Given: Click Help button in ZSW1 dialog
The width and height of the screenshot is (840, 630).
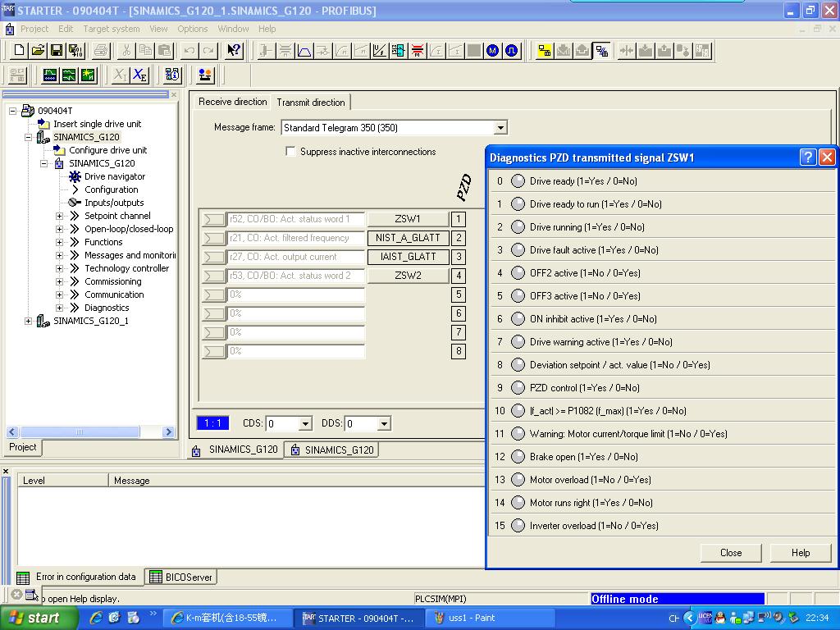Looking at the screenshot, I should tap(801, 553).
